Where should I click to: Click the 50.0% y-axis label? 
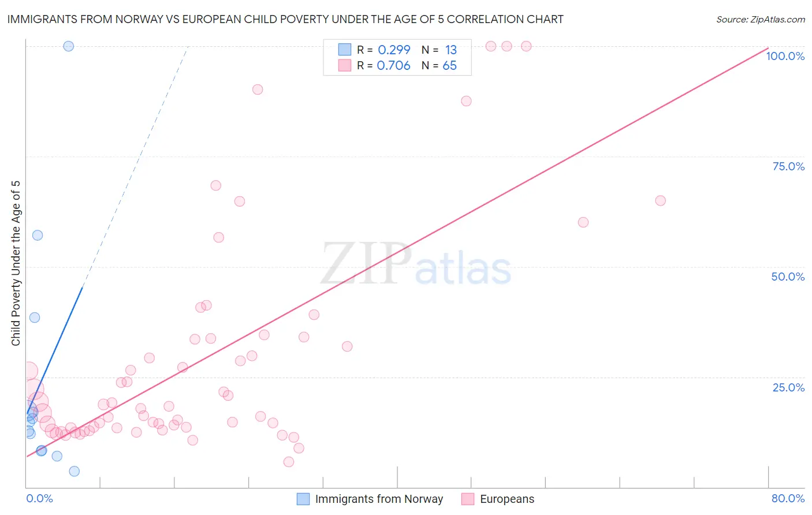coord(788,277)
